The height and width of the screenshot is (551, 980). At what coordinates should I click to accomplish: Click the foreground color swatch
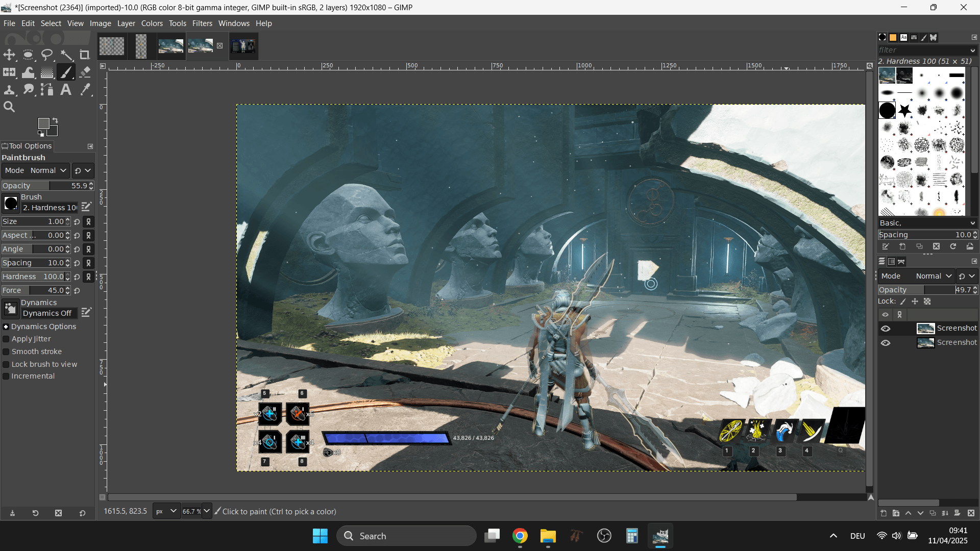point(44,123)
